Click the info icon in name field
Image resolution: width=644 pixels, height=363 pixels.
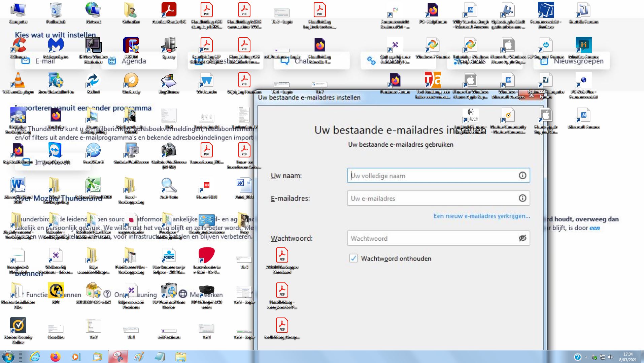(x=522, y=175)
